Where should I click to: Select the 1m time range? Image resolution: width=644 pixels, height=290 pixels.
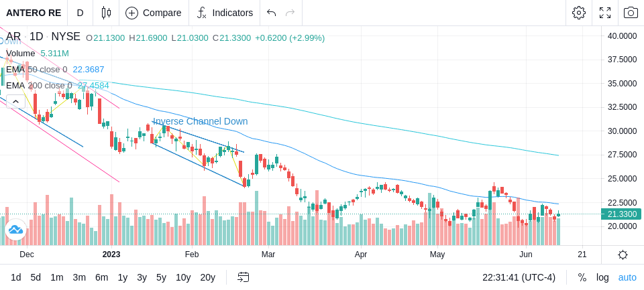click(56, 278)
